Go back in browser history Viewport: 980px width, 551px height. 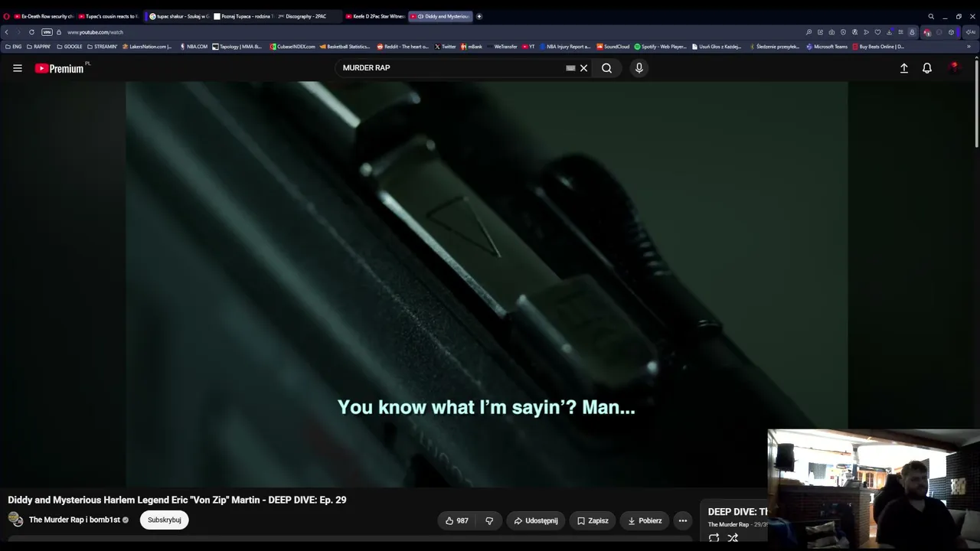7,32
